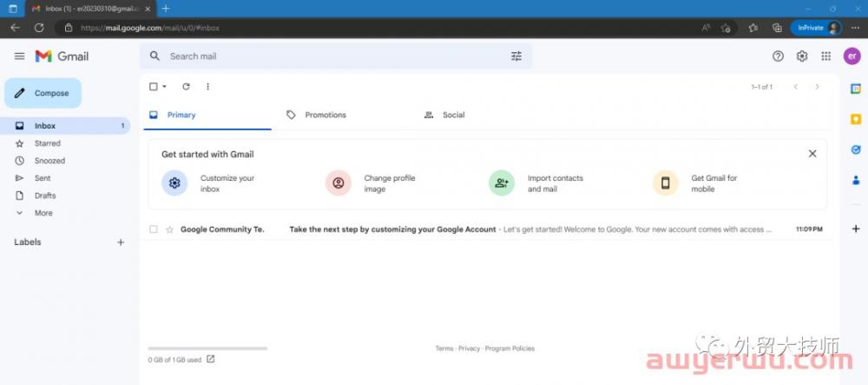Refresh the inbox
868x385 pixels.
186,86
